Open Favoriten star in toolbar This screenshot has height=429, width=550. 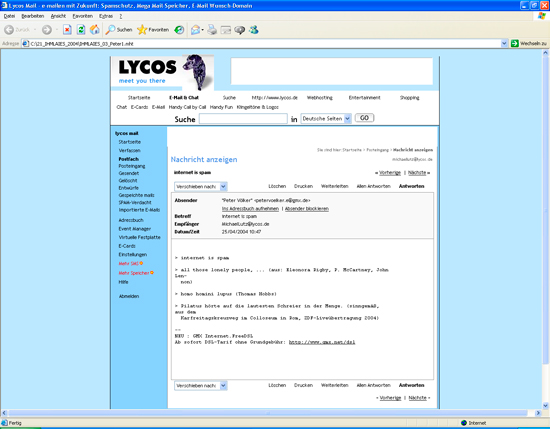(153, 30)
